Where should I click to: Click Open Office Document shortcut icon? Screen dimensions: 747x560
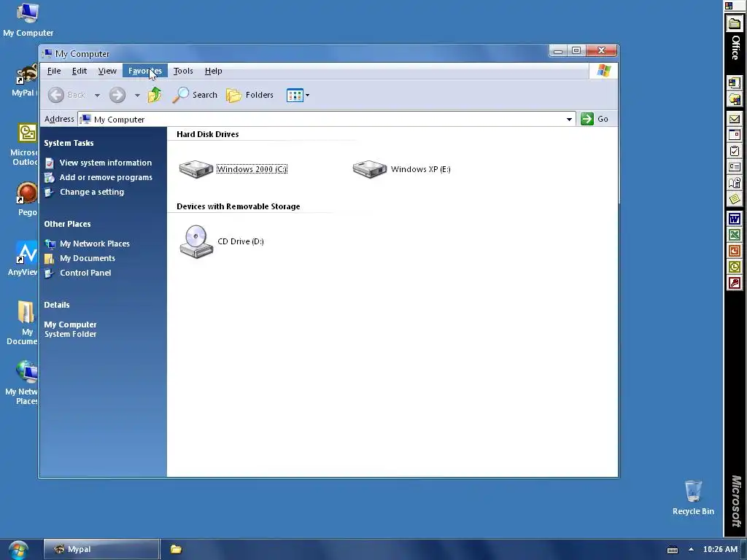735,99
